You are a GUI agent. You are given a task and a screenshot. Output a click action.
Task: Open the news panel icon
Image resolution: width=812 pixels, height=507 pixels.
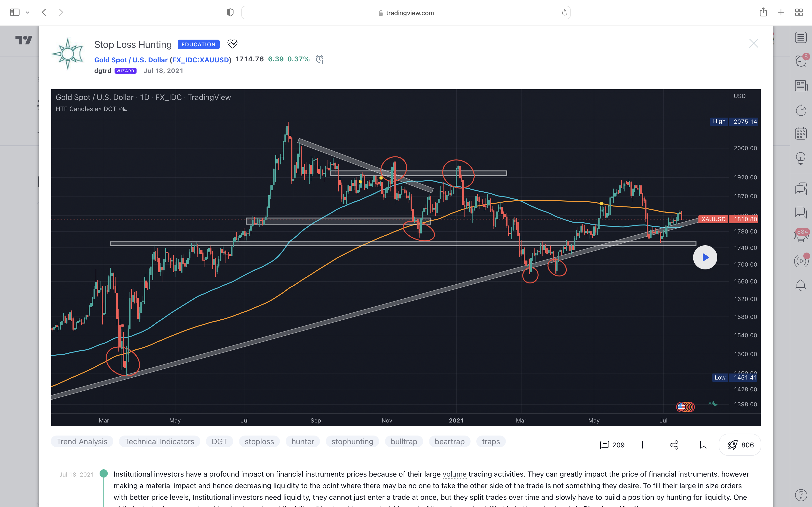point(801,86)
